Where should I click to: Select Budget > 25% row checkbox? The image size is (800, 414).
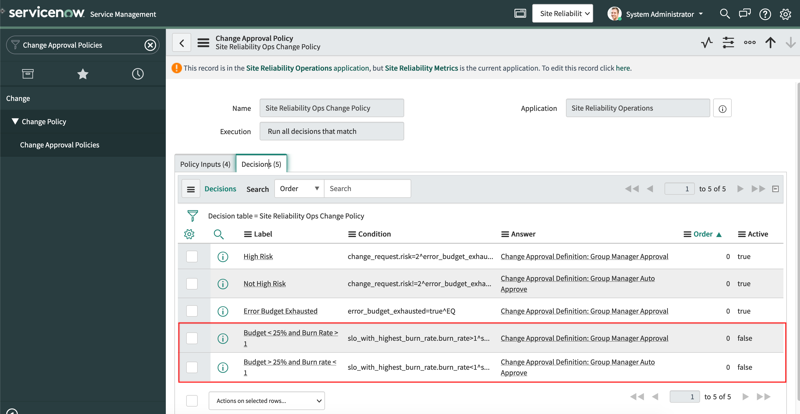(x=192, y=367)
